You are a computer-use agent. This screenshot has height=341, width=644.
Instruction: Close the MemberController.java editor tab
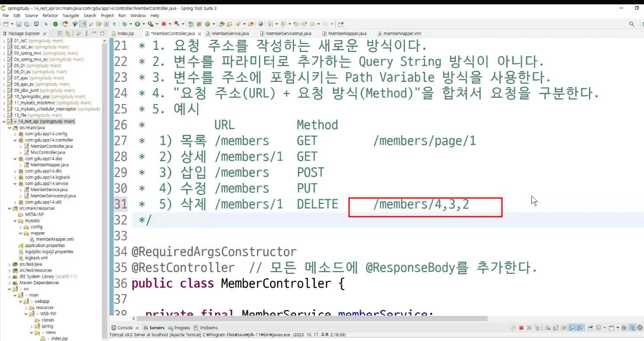click(x=200, y=34)
